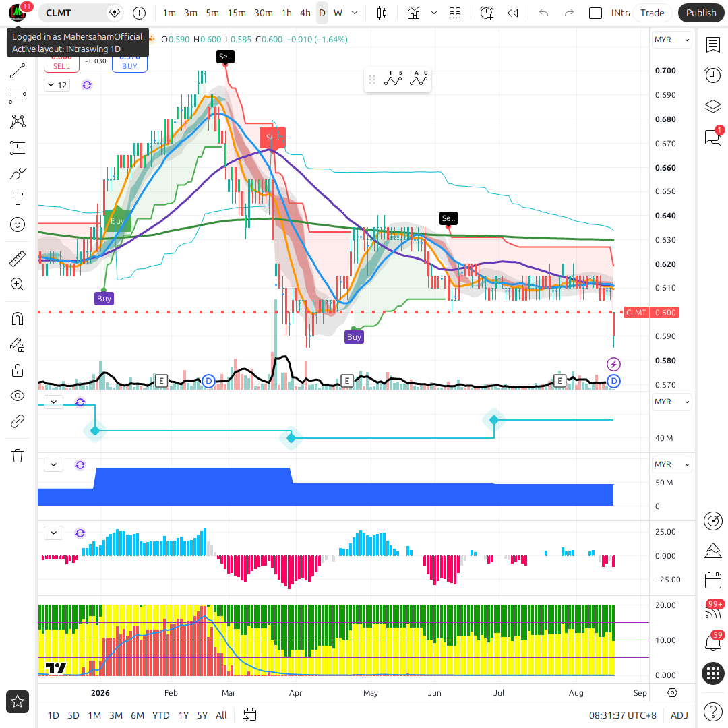
Task: Expand the histogram pane legend chevron
Action: pyautogui.click(x=53, y=533)
